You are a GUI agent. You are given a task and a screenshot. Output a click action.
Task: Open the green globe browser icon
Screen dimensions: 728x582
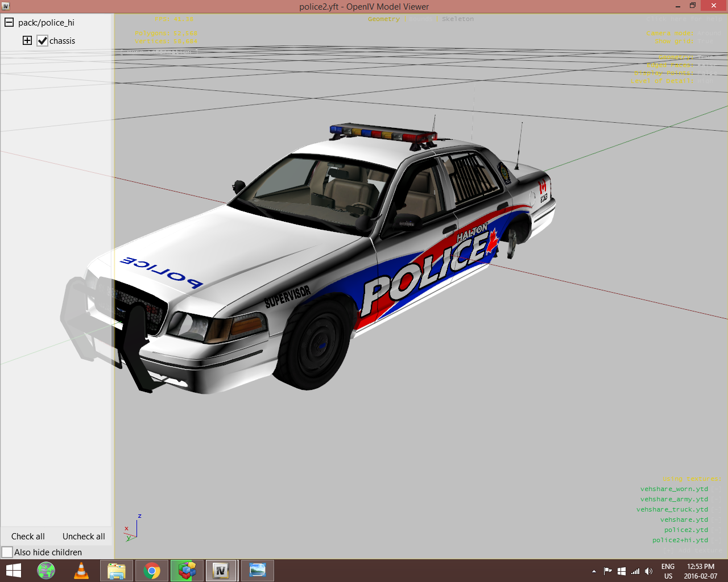coord(46,570)
